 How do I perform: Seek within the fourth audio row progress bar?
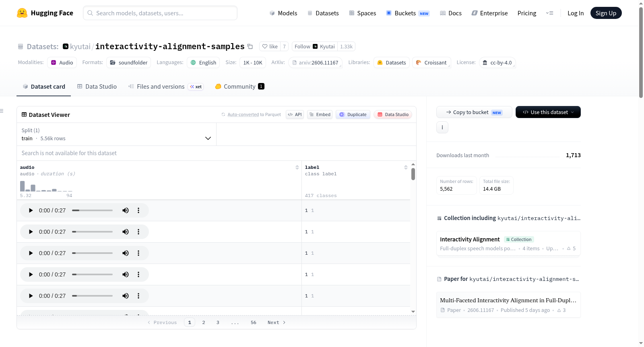(x=93, y=274)
